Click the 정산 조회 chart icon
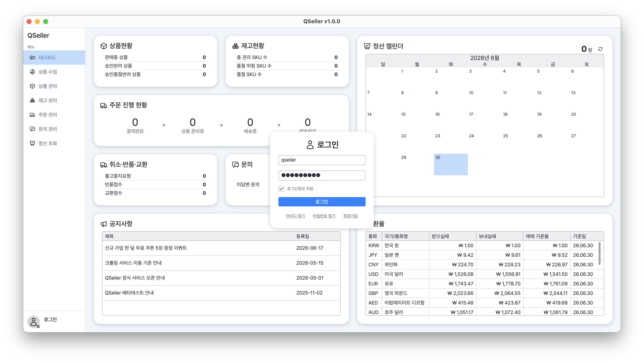The image size is (644, 363). (32, 143)
